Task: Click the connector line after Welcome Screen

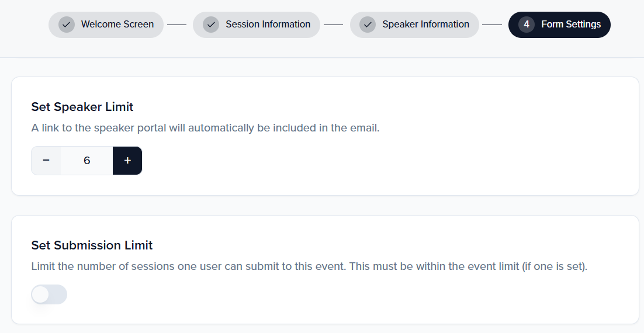Action: 176,25
